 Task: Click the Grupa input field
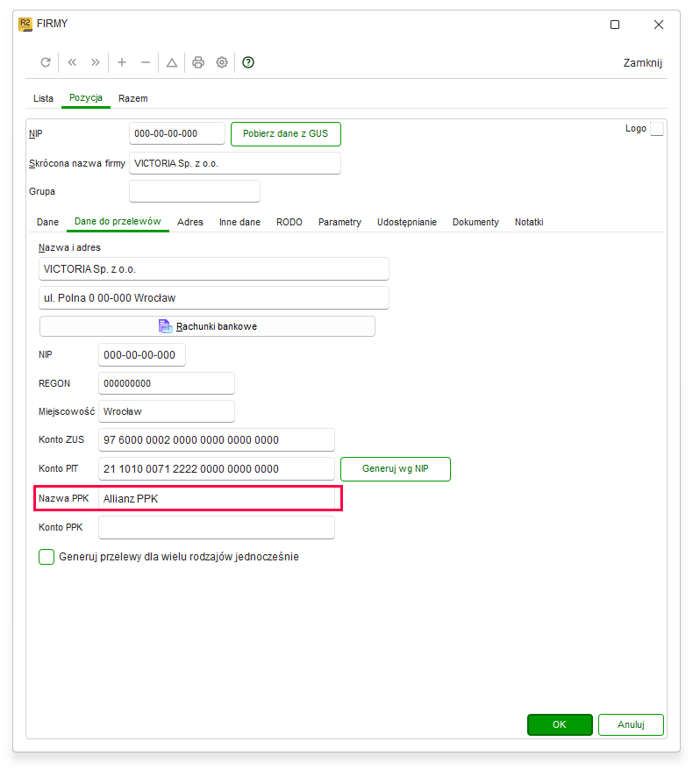[x=195, y=191]
